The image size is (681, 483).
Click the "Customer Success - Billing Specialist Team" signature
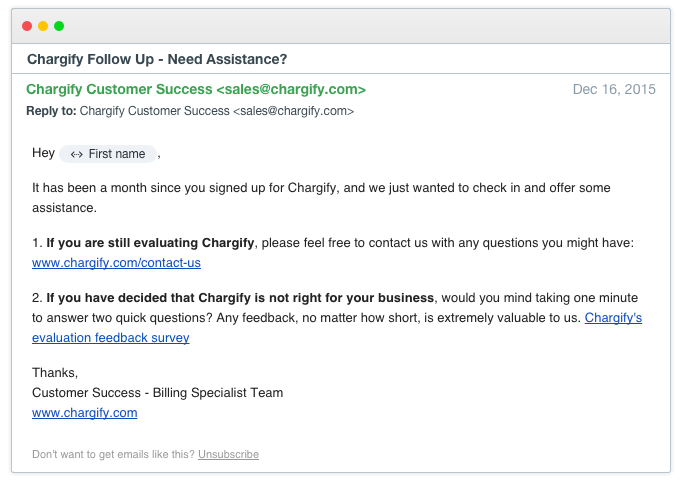click(157, 393)
